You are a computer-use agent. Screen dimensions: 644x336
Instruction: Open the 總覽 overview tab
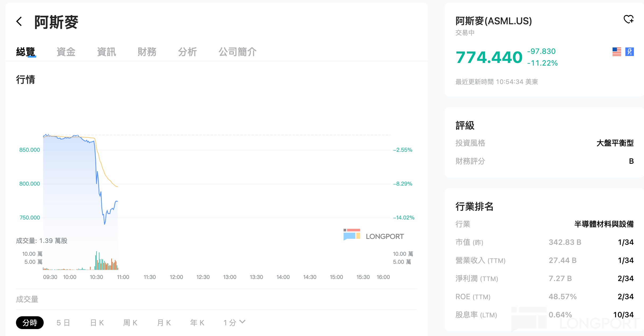(26, 52)
